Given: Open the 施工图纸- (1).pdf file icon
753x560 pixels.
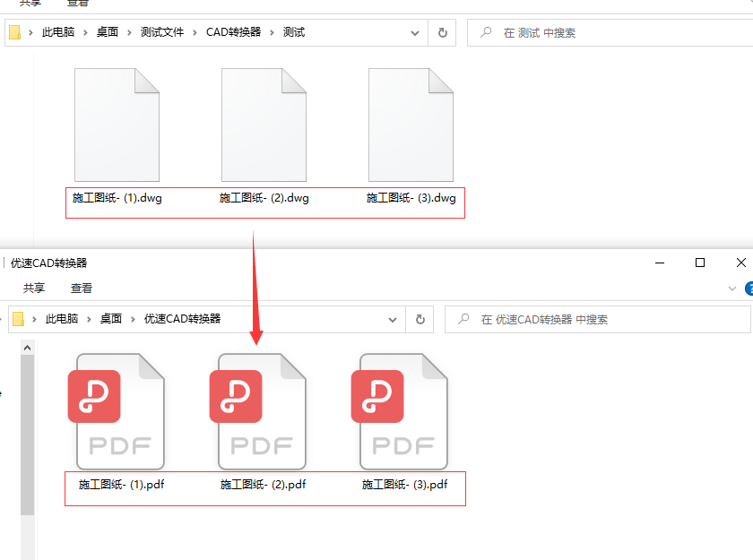Looking at the screenshot, I should [120, 412].
